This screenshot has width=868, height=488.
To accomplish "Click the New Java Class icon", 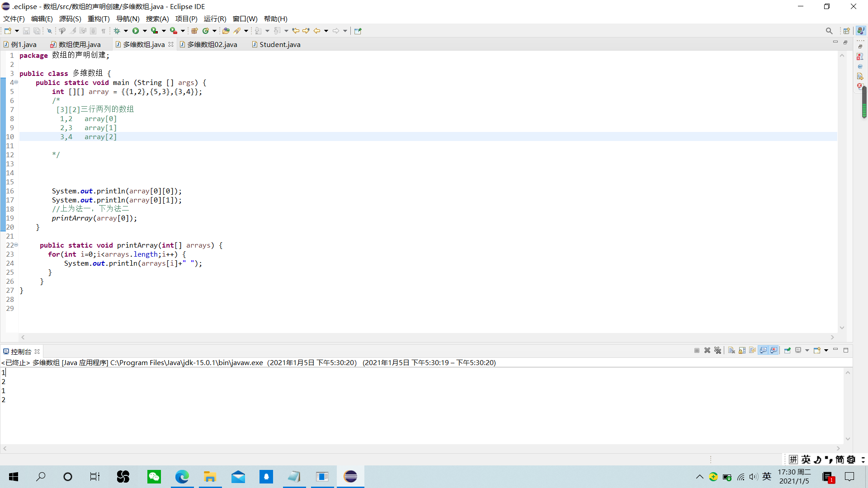I will [206, 31].
